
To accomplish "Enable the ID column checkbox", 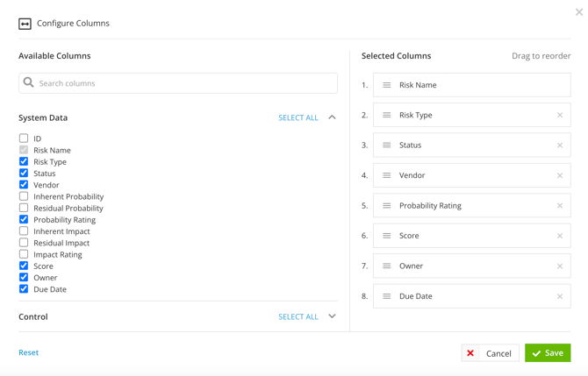I will tap(24, 138).
